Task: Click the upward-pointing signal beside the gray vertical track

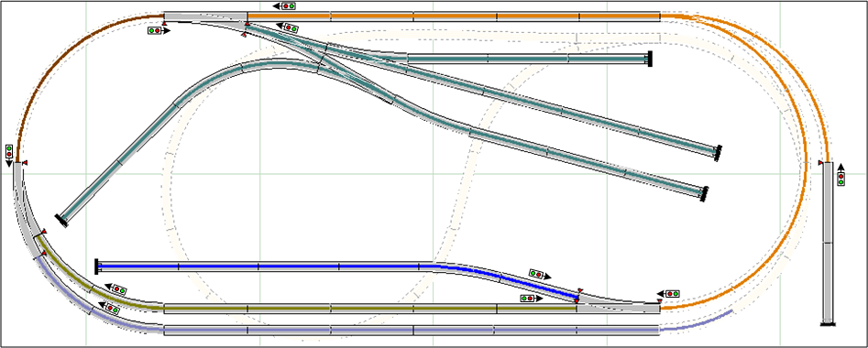Action: click(x=841, y=175)
